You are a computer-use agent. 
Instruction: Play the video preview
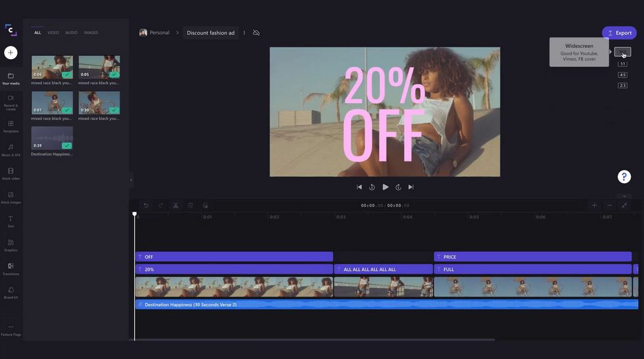(385, 187)
